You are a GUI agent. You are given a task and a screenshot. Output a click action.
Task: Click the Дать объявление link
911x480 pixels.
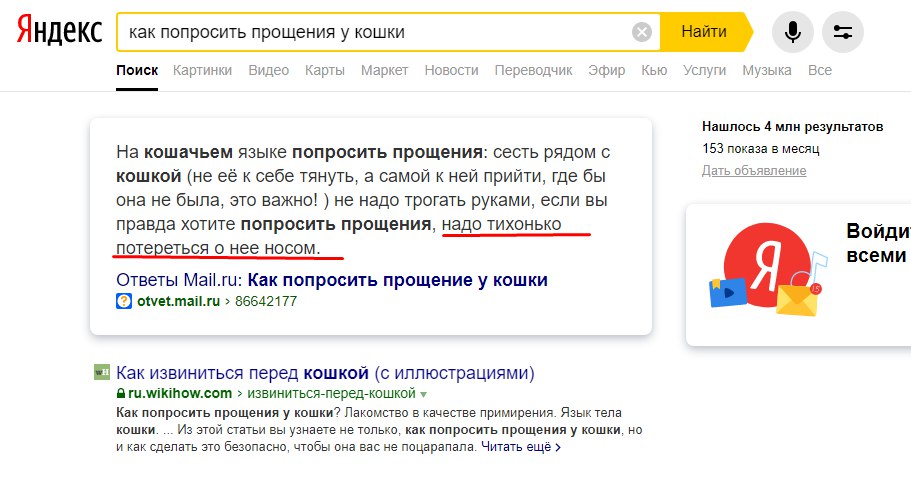pyautogui.click(x=754, y=170)
